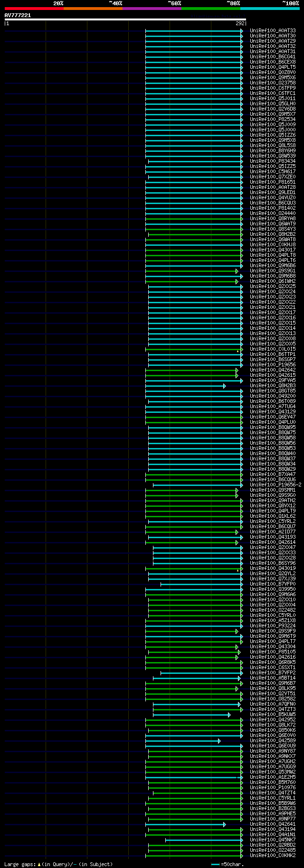The image size is (304, 868).
Task: Open hit UniRef100_A0AT29
Action: 273,41
